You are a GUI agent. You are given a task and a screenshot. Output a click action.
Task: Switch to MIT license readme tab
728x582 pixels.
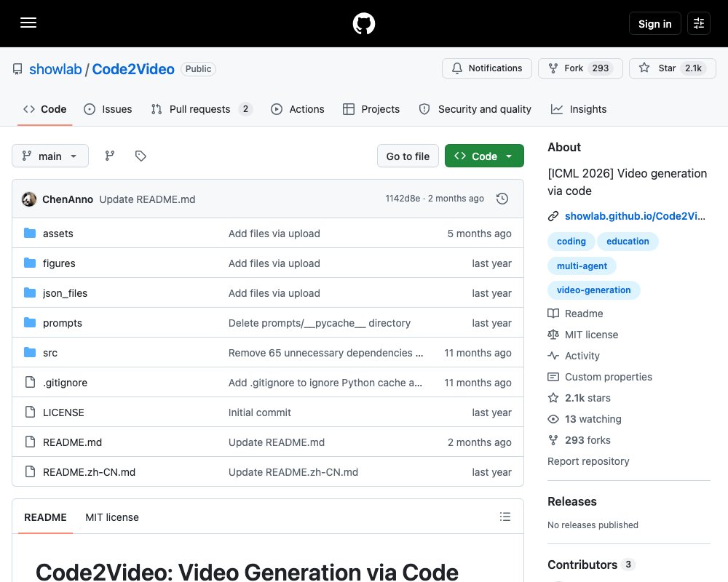112,517
